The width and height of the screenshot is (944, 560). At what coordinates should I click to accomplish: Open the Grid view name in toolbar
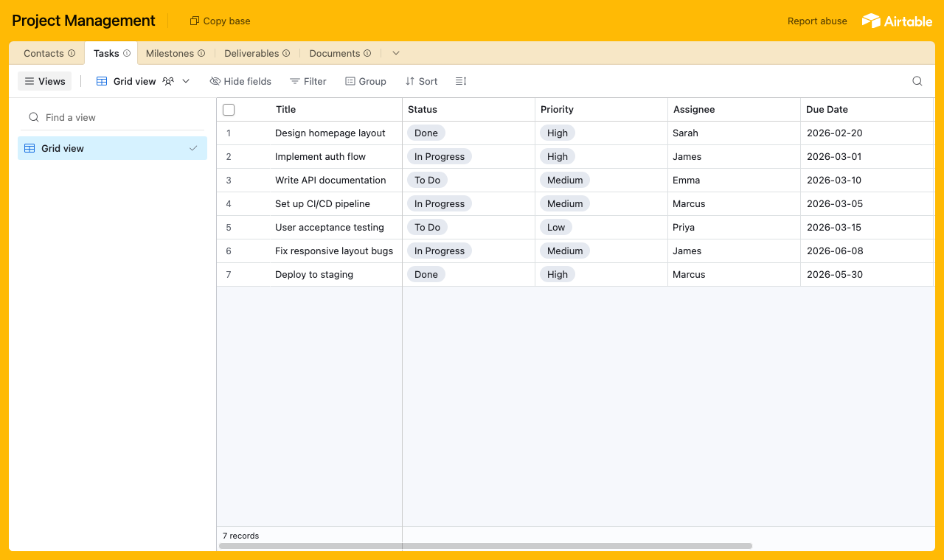point(134,81)
